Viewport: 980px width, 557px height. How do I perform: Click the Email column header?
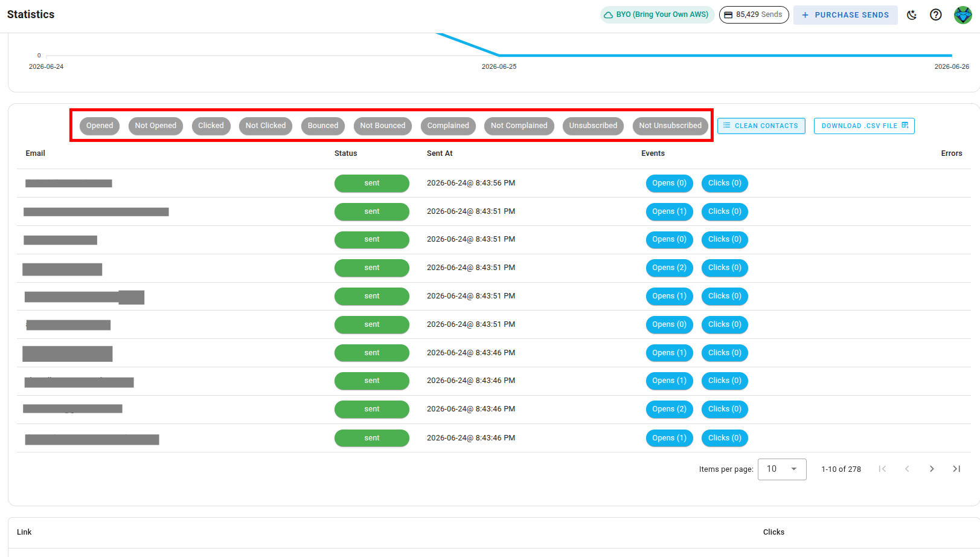(36, 153)
